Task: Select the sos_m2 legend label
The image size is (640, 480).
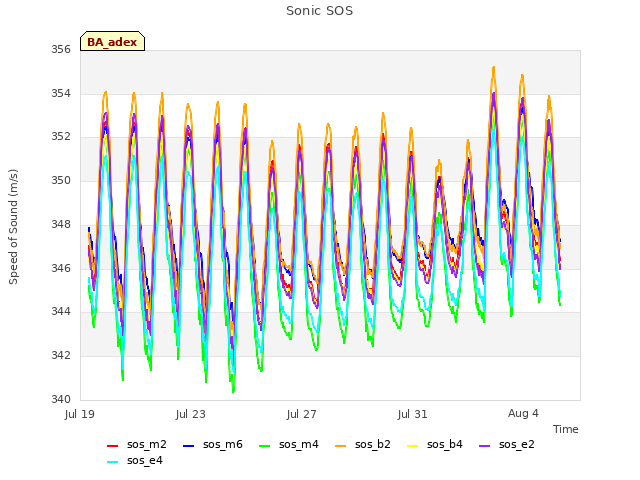Action: coord(147,444)
